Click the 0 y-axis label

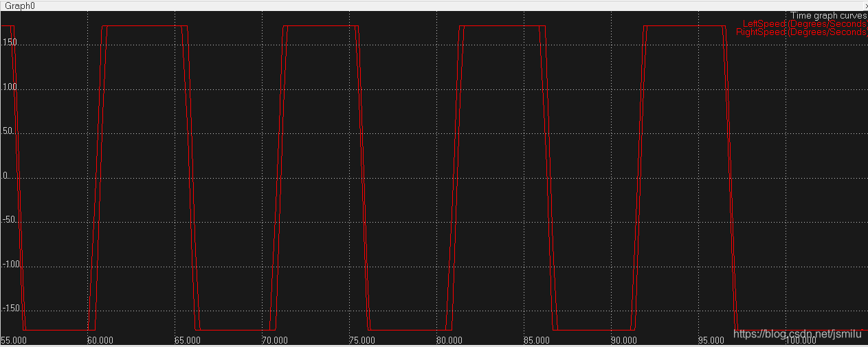[4, 175]
